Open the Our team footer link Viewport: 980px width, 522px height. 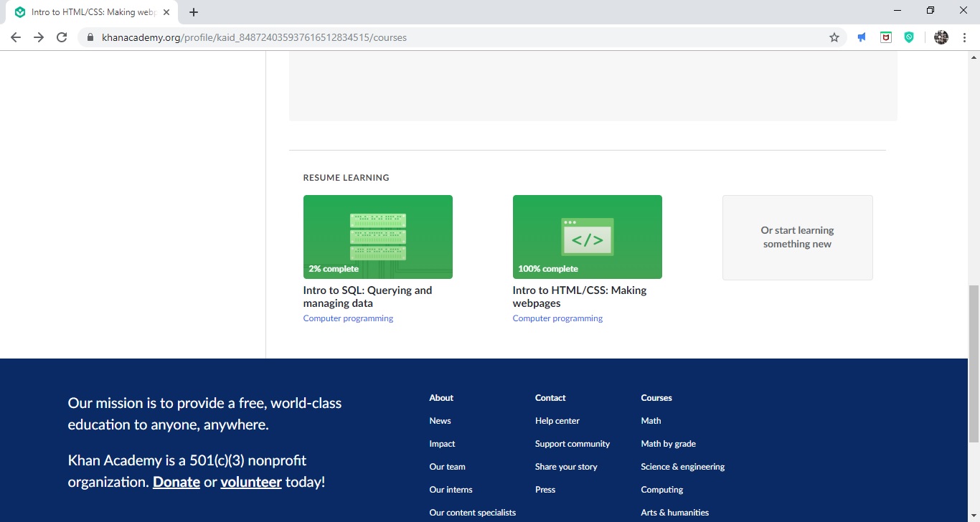448,467
